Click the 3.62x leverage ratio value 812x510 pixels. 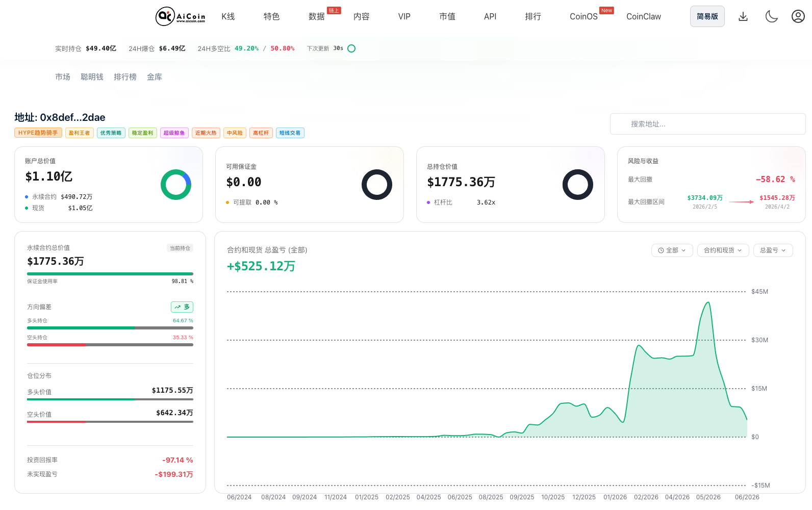[x=486, y=202]
